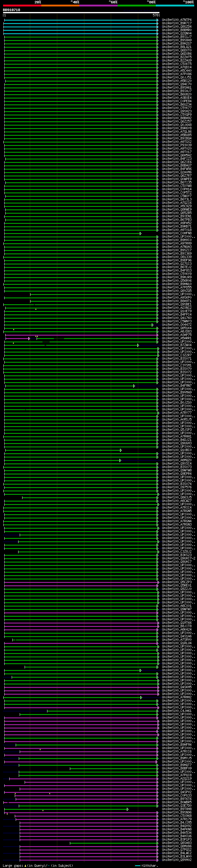Select label UniRef100_Q4SPV2

click(x=177, y=792)
